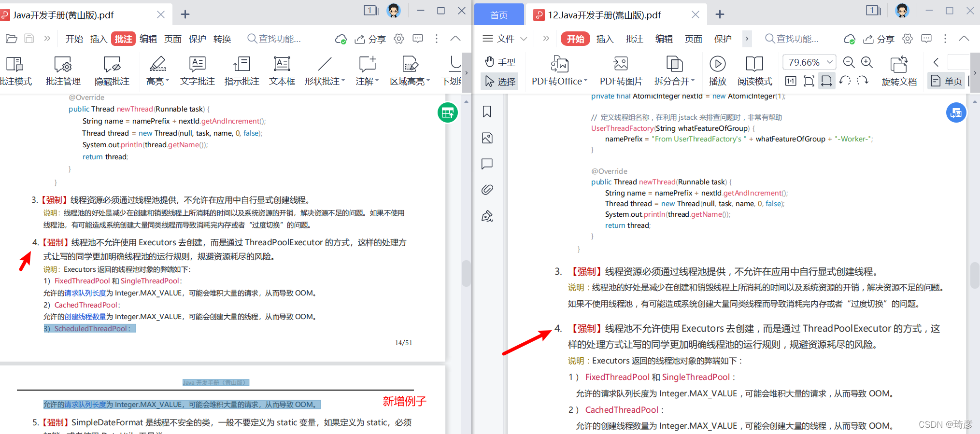Viewport: 980px width, 434px height.
Task: Click the save icon in left window
Action: (29, 39)
